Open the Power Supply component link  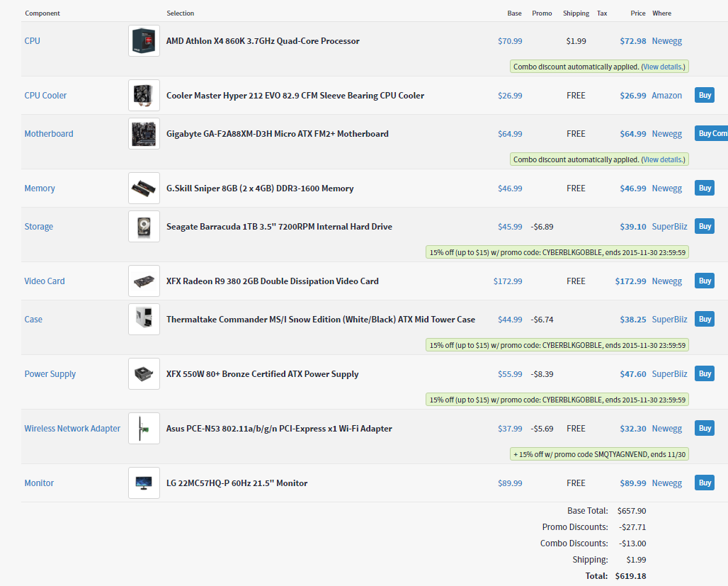(x=50, y=373)
